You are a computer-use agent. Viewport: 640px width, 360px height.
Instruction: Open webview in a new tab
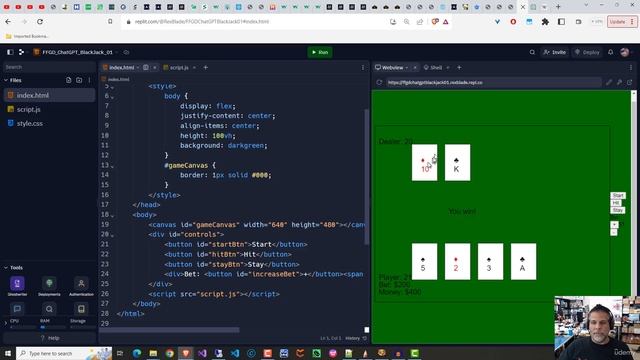(630, 82)
